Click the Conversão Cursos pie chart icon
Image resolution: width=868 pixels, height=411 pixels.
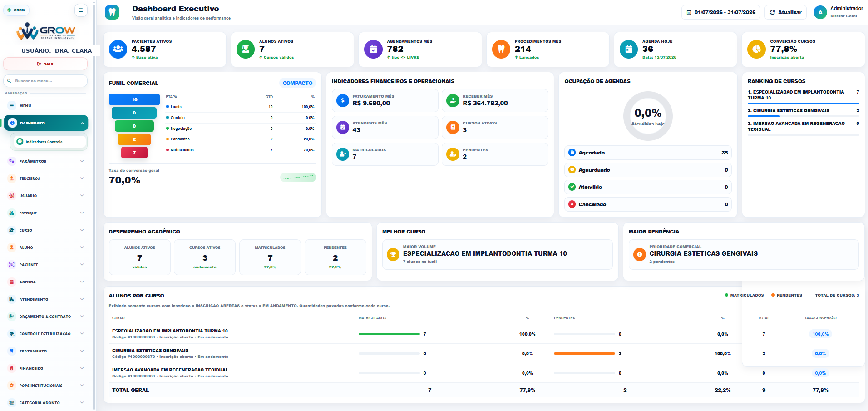click(x=756, y=49)
